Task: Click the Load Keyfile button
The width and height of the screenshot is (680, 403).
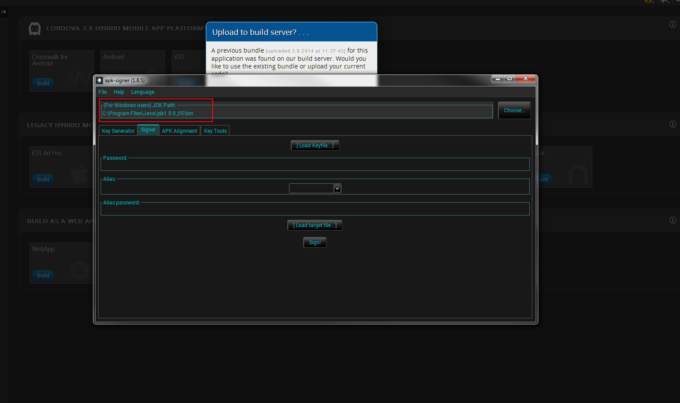Action: (315, 145)
